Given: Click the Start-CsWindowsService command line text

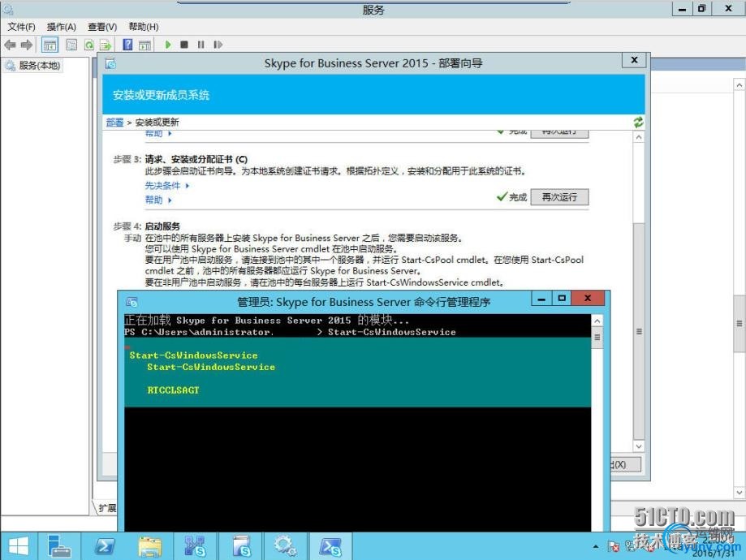Looking at the screenshot, I should coord(391,332).
